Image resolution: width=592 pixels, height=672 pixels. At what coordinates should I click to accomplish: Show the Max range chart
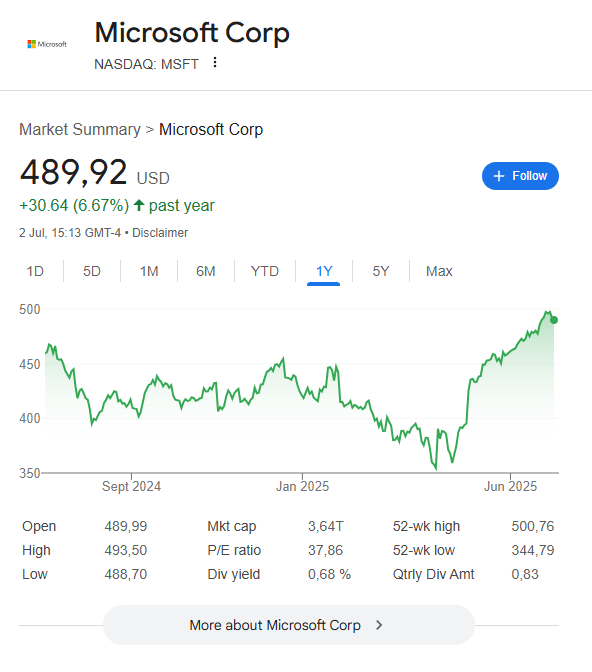point(439,271)
